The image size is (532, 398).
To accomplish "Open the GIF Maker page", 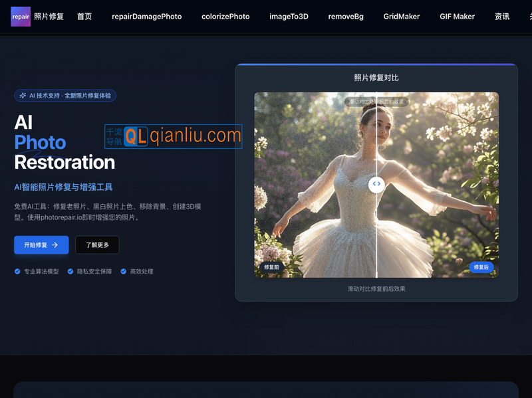I will (x=457, y=17).
